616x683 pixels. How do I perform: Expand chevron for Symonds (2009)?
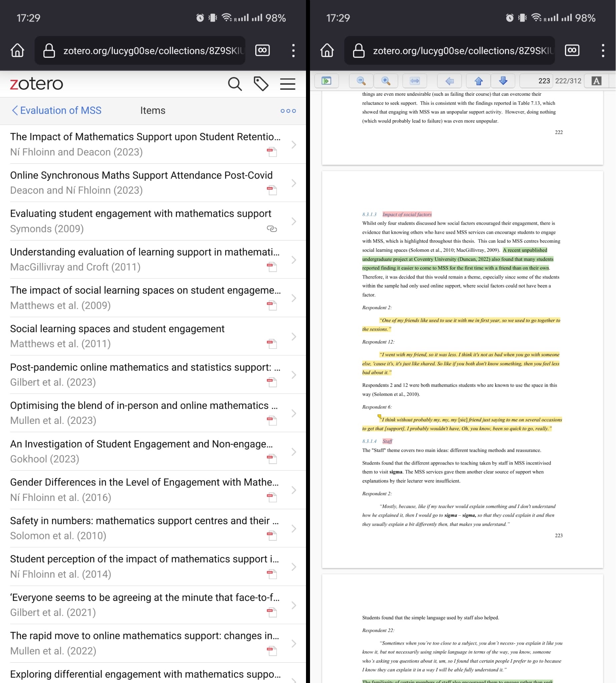pyautogui.click(x=293, y=221)
